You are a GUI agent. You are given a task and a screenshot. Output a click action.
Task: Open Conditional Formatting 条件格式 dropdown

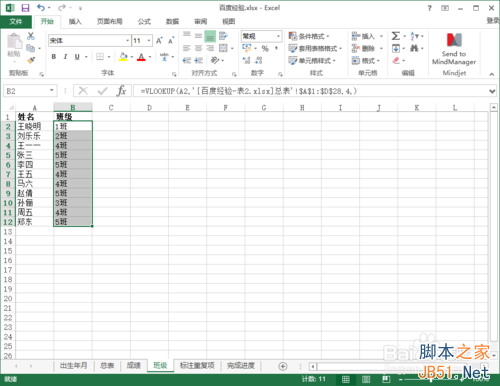point(309,36)
